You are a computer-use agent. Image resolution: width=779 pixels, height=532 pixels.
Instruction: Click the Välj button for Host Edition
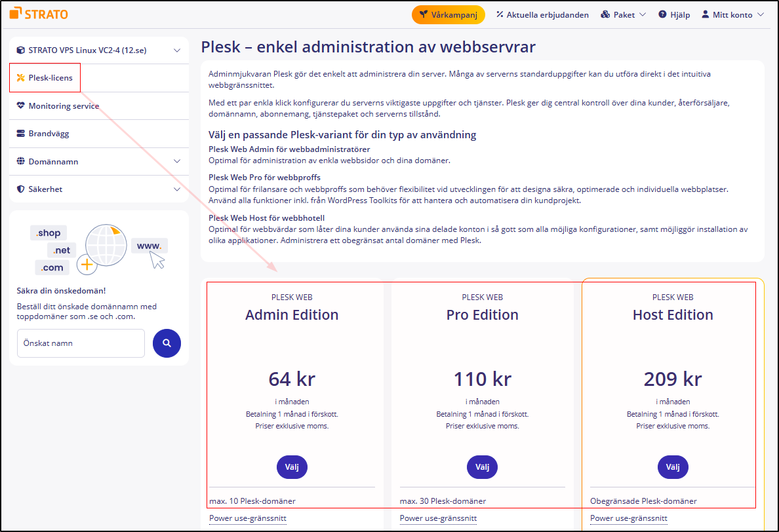pyautogui.click(x=673, y=467)
